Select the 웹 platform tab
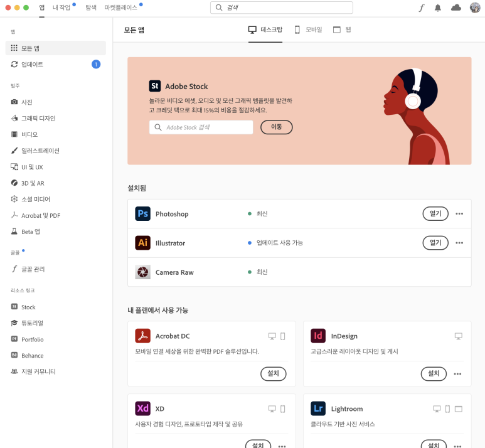 (x=342, y=29)
